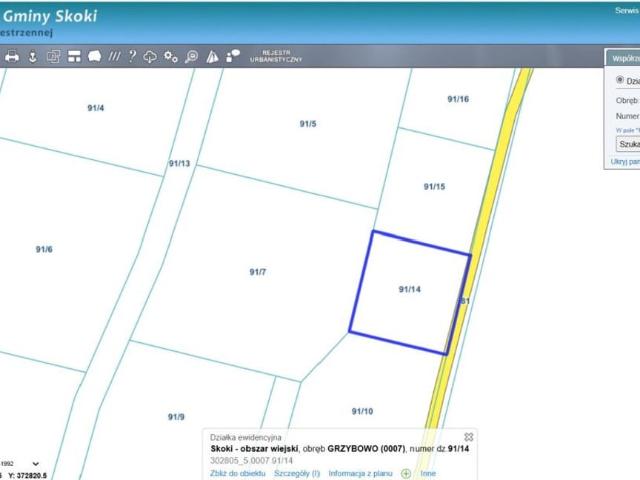Viewport: 640px width, 480px height.
Task: Open the table layout icon in toolbar
Action: pyautogui.click(x=74, y=57)
